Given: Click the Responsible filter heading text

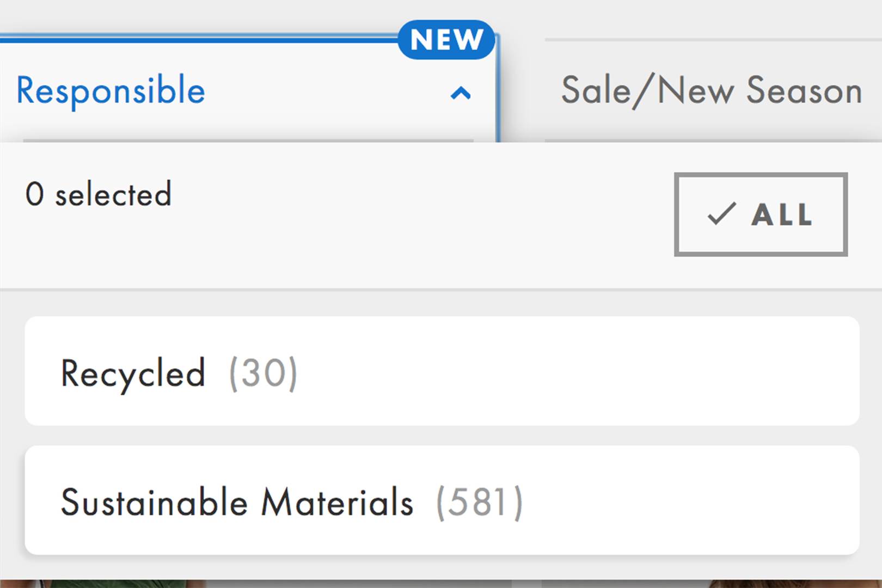Looking at the screenshot, I should tap(111, 90).
